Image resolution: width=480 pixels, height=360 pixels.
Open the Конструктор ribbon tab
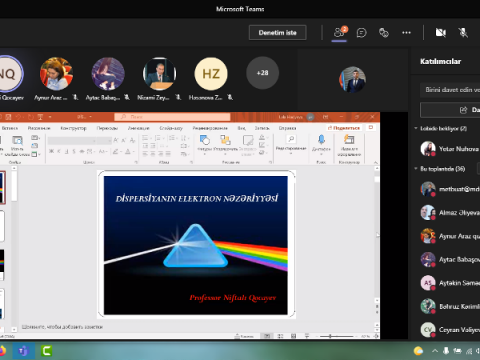[73, 128]
